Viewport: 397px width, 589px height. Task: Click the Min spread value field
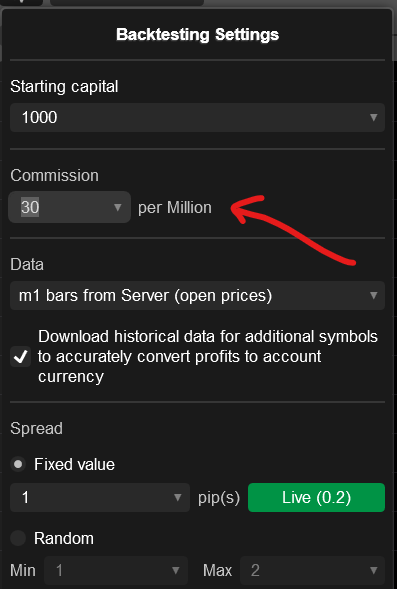[116, 571]
